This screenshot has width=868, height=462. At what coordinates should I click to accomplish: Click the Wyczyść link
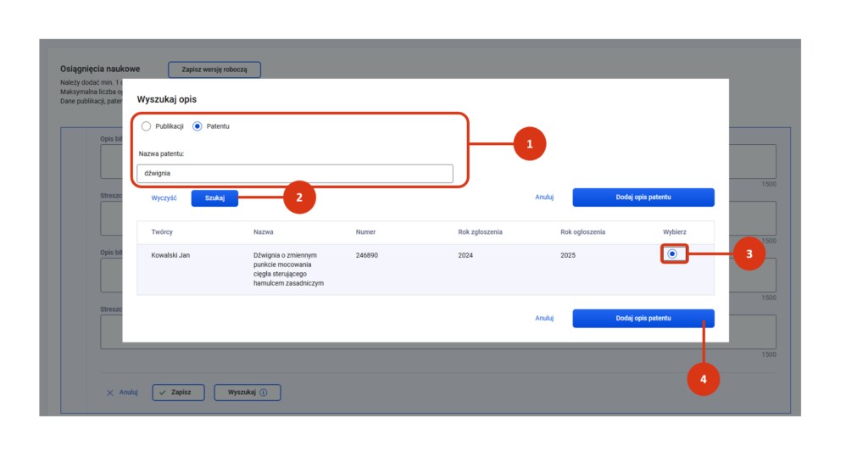point(164,197)
